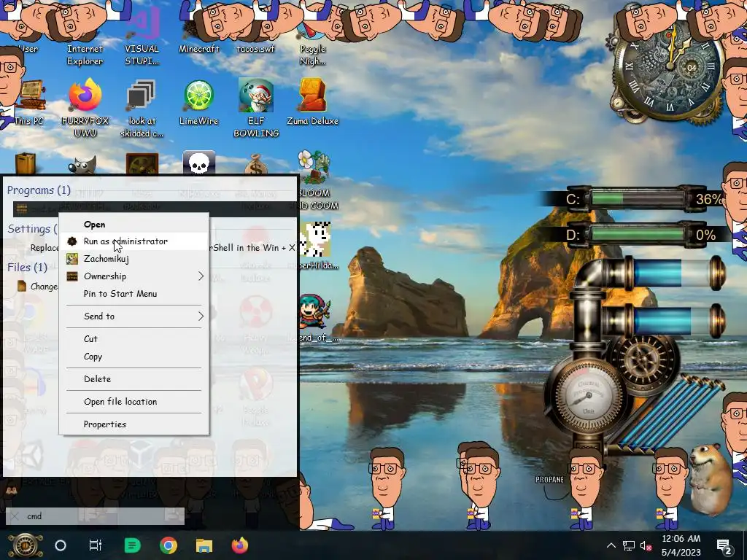Viewport: 747px width, 560px height.
Task: Click the Central Processing Unit gauge
Action: point(587,396)
